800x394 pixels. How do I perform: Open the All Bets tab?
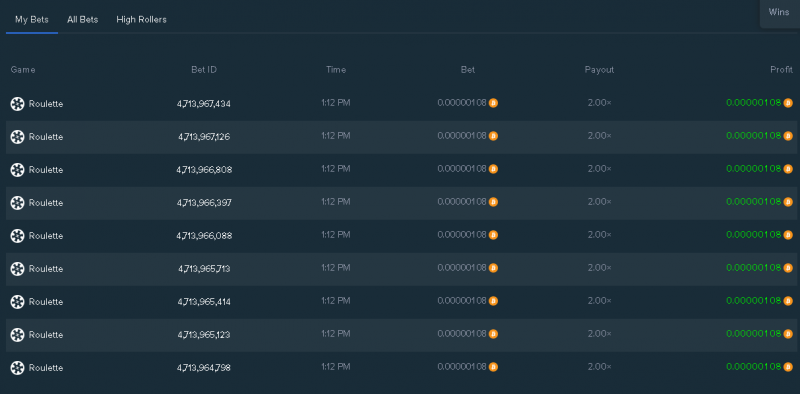coord(83,19)
